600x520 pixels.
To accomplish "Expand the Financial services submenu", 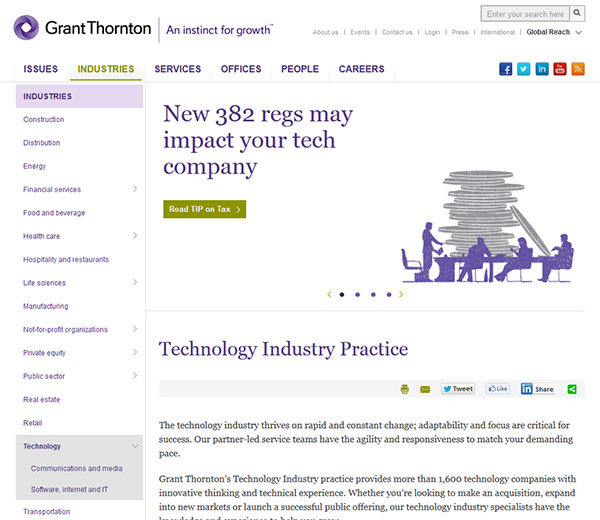I will pos(135,189).
